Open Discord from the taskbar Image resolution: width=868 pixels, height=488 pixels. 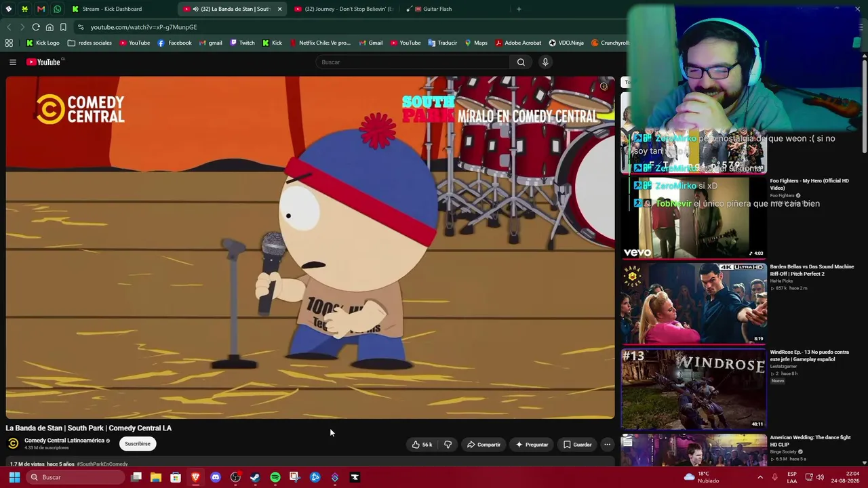(x=216, y=477)
